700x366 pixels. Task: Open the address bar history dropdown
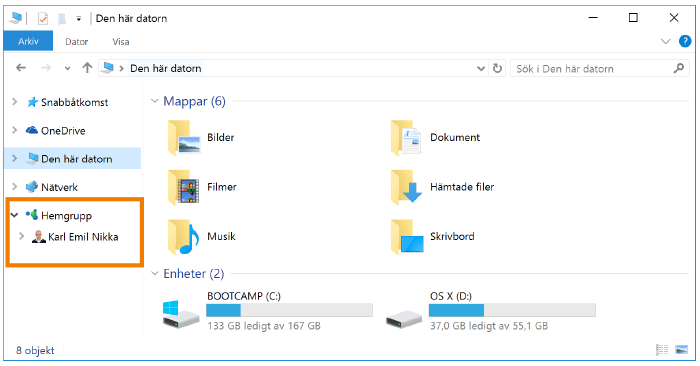(x=481, y=69)
